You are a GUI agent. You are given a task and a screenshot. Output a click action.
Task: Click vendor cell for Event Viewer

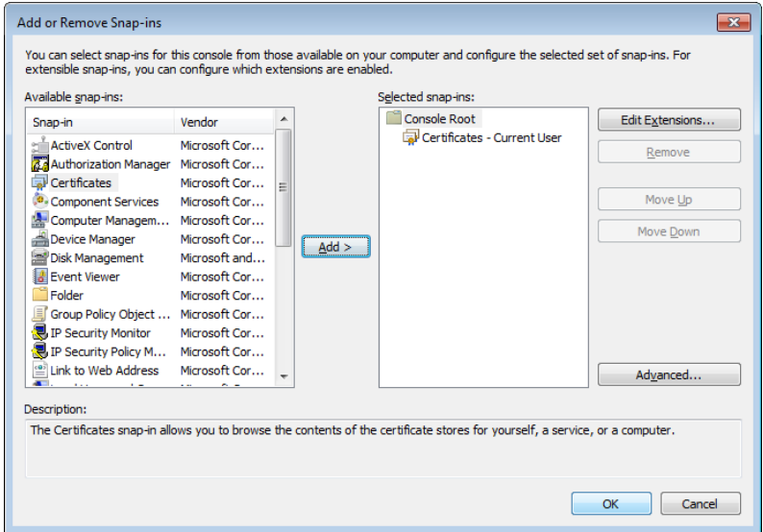pyautogui.click(x=222, y=277)
